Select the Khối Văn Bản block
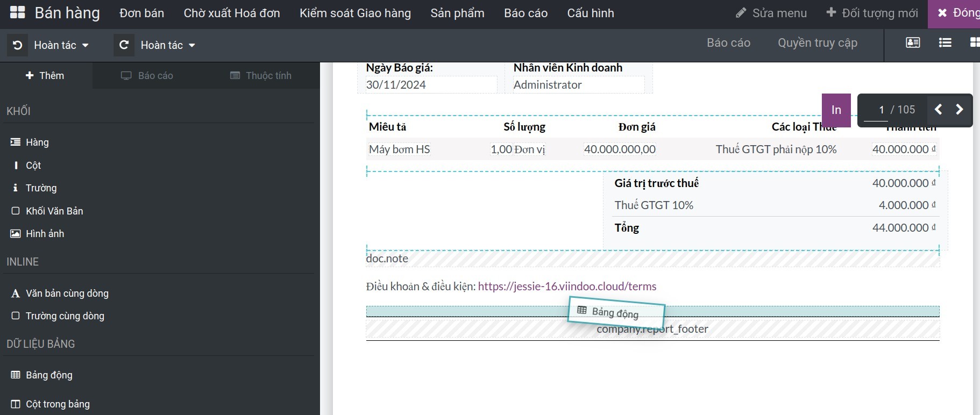Image resolution: width=980 pixels, height=415 pixels. coord(47,211)
